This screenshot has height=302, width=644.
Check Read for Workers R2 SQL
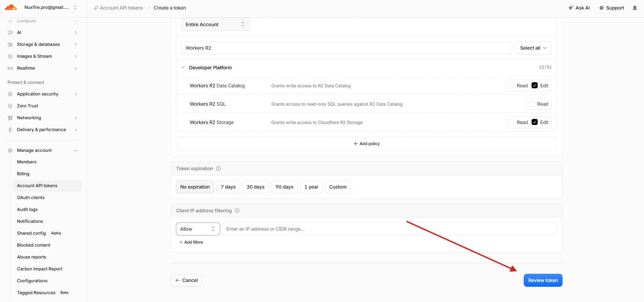532,104
